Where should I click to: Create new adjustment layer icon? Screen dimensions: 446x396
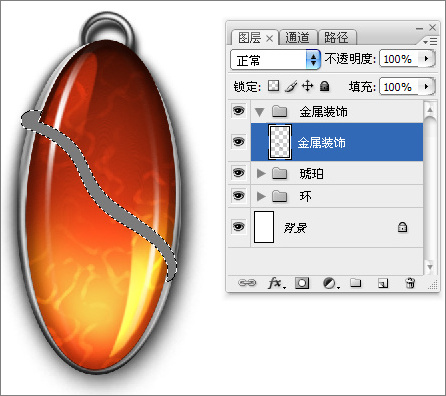331,283
